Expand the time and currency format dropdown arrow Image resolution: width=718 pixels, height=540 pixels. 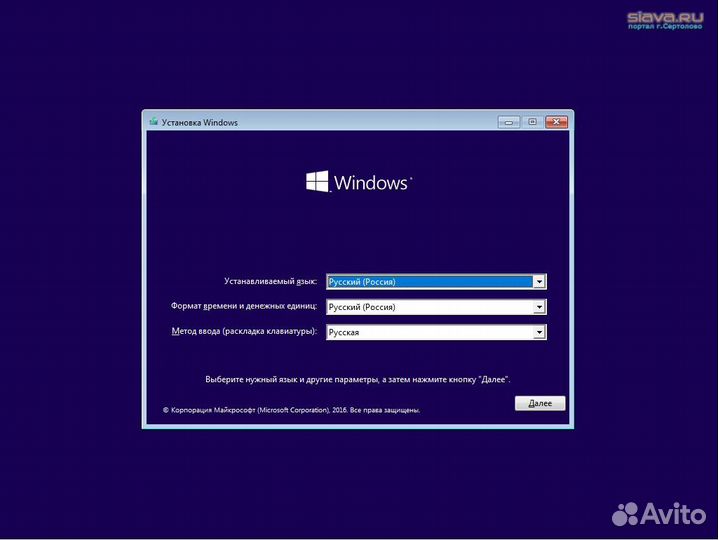539,307
